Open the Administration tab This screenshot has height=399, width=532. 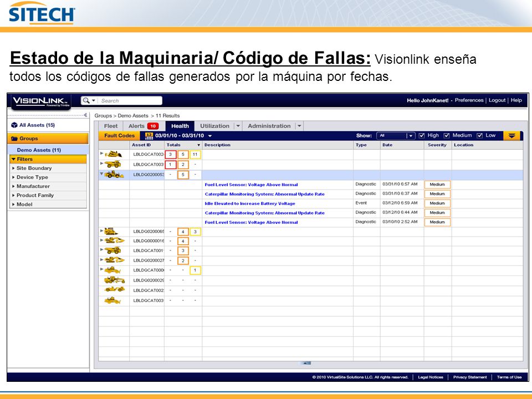tap(269, 126)
